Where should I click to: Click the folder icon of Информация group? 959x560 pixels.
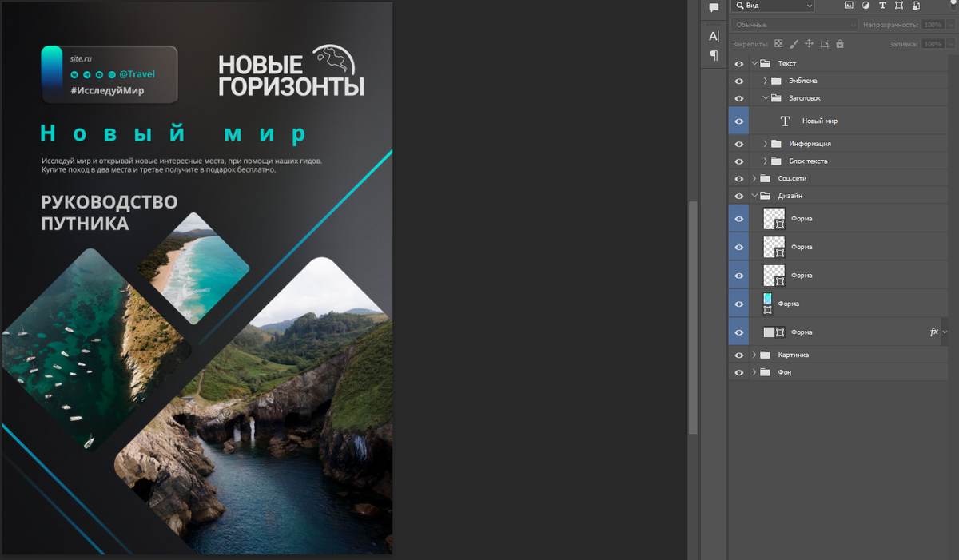point(776,144)
